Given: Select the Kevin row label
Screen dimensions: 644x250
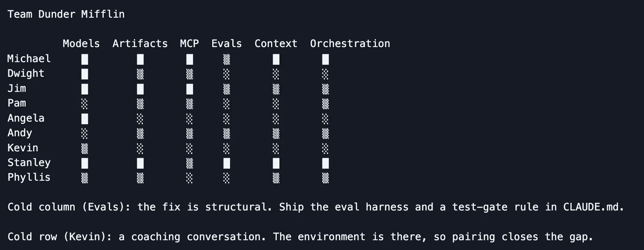Looking at the screenshot, I should (x=23, y=148).
